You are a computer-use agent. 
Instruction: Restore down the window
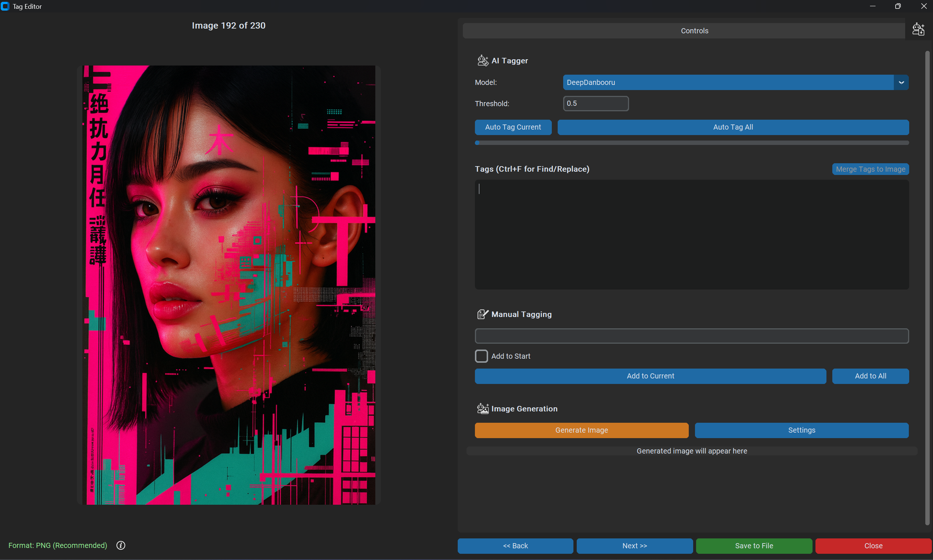898,7
